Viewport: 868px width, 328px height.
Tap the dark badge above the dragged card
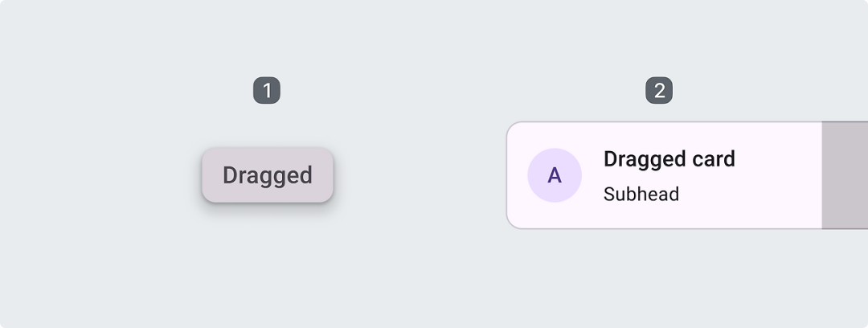tap(659, 91)
